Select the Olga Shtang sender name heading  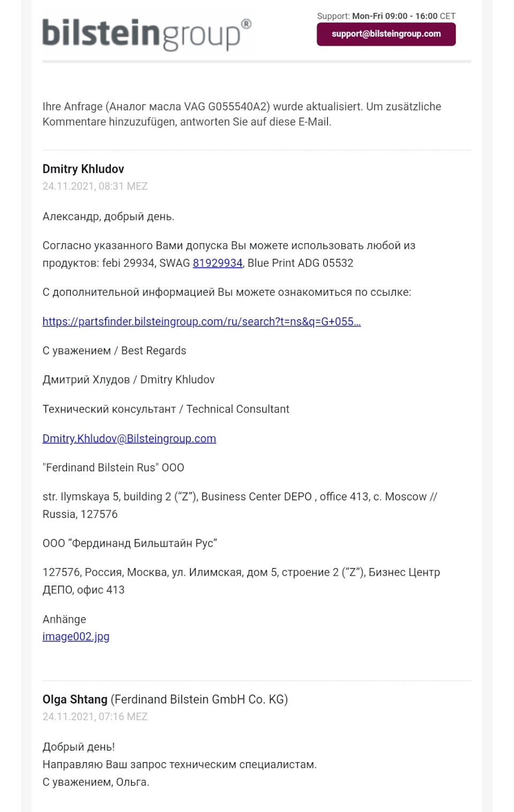click(75, 700)
